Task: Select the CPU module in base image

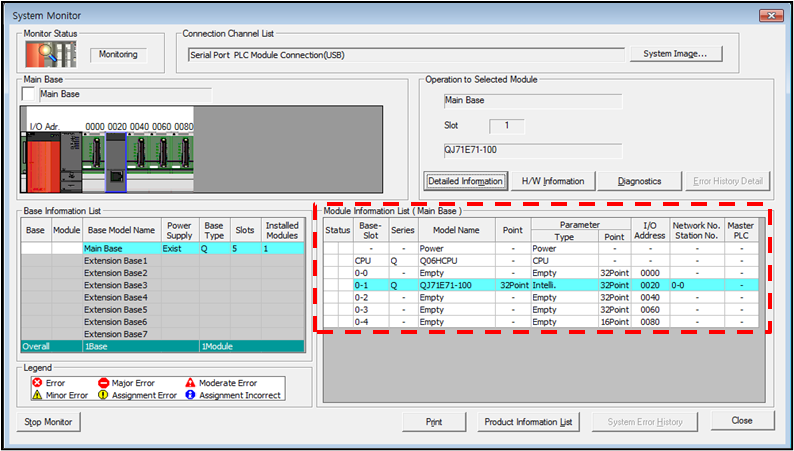Action: click(71, 162)
